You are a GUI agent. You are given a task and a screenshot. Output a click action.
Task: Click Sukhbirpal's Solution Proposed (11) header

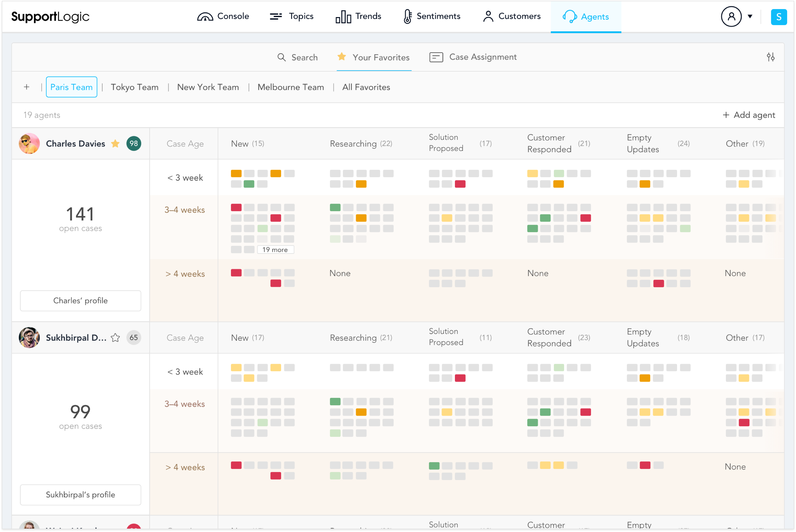coord(460,337)
